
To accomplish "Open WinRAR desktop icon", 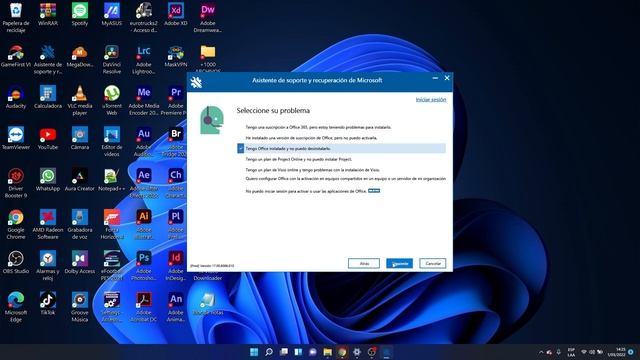I will tap(48, 15).
